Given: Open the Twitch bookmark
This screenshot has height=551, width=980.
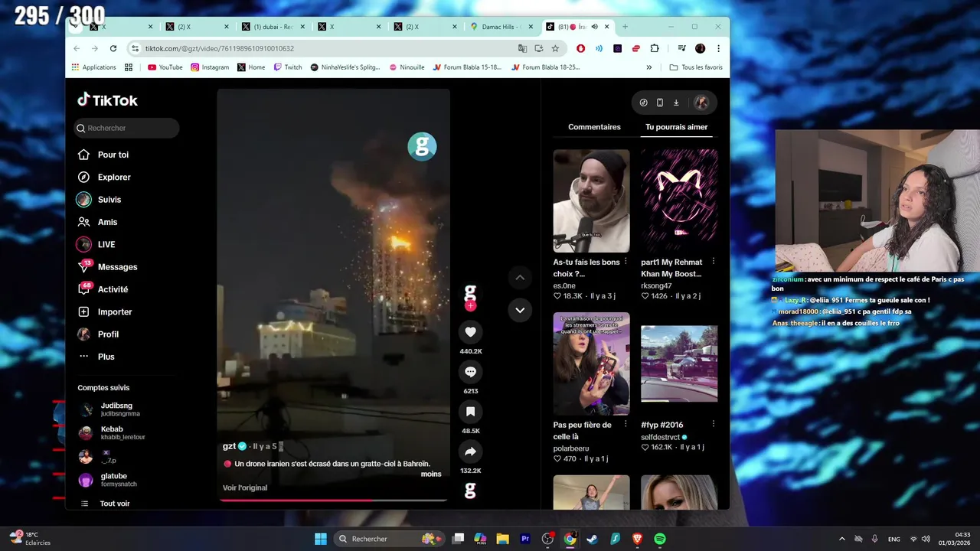Looking at the screenshot, I should tap(288, 67).
